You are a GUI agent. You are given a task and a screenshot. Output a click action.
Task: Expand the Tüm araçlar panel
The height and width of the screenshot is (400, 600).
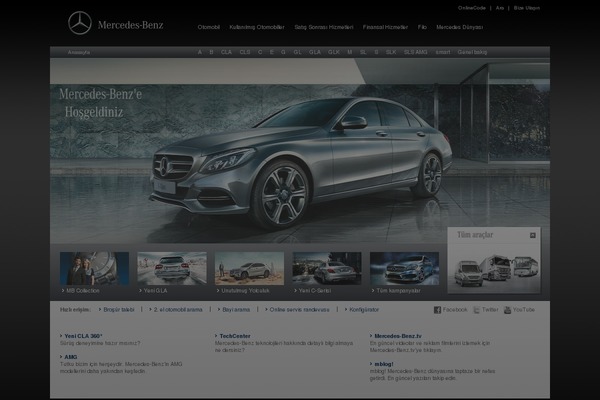coord(533,236)
